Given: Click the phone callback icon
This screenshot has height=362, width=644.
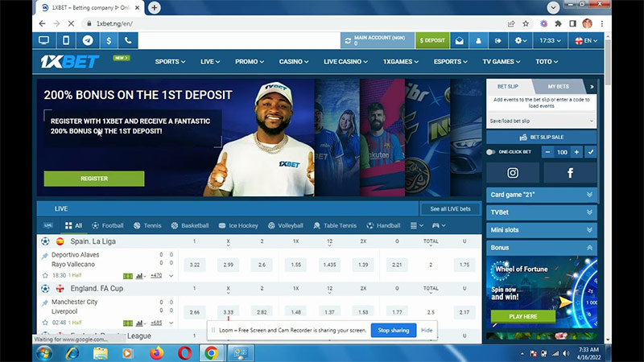Looking at the screenshot, I should 128,40.
